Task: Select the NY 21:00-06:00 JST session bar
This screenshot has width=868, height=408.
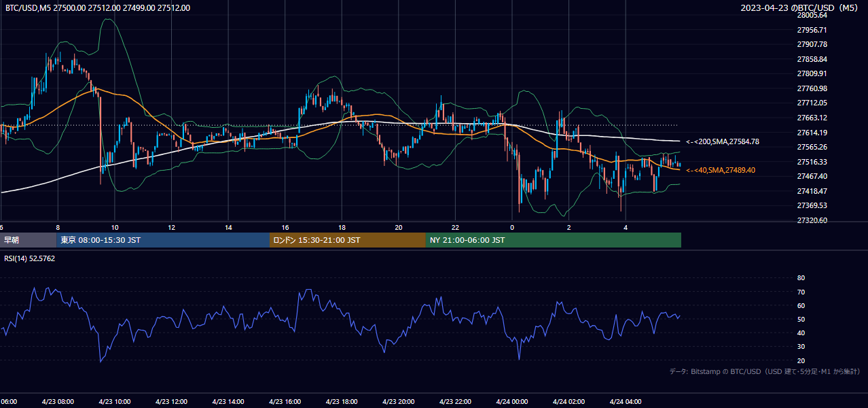Action: coord(554,240)
